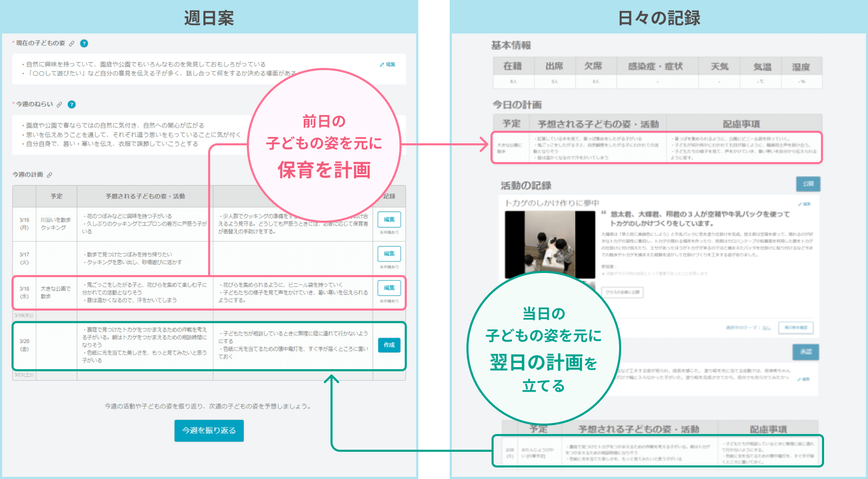Click the 掲示物を確認 button
The image size is (868, 479).
click(x=796, y=328)
